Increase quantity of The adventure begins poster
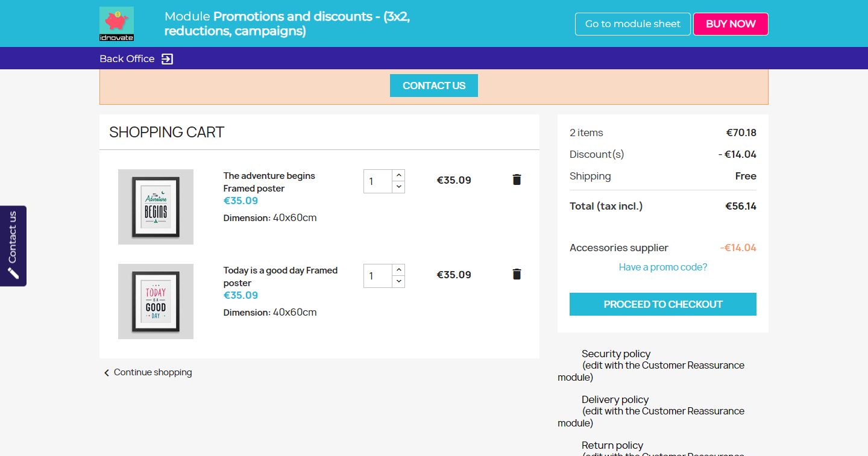This screenshot has height=456, width=868. (x=398, y=175)
